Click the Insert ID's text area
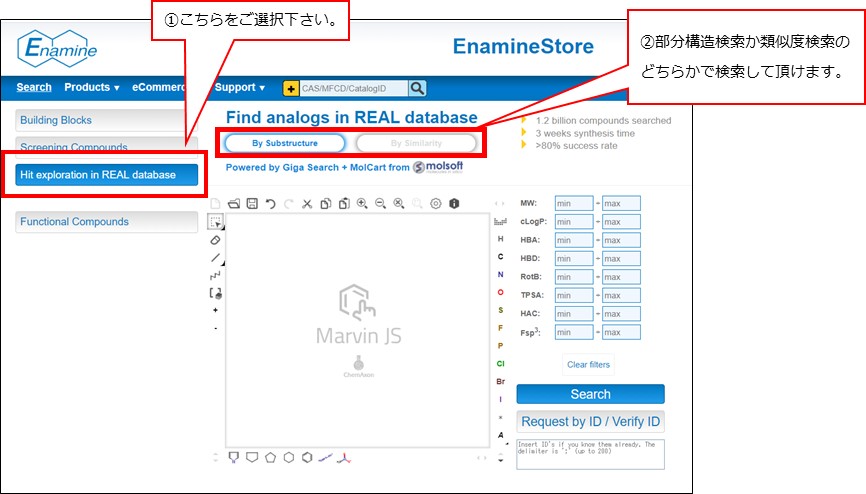The height and width of the screenshot is (494, 866). (590, 454)
